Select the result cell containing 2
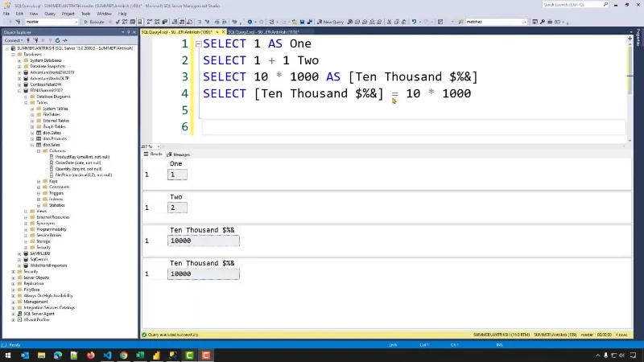644x362 pixels. pyautogui.click(x=177, y=208)
